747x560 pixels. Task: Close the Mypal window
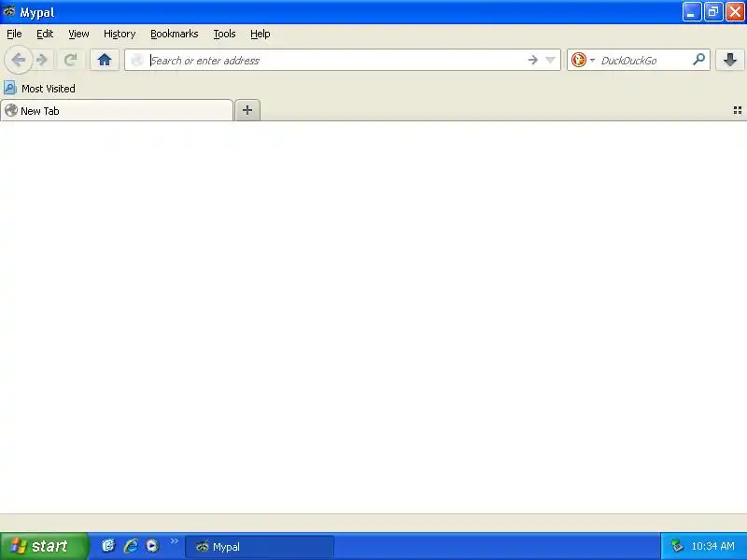point(735,12)
